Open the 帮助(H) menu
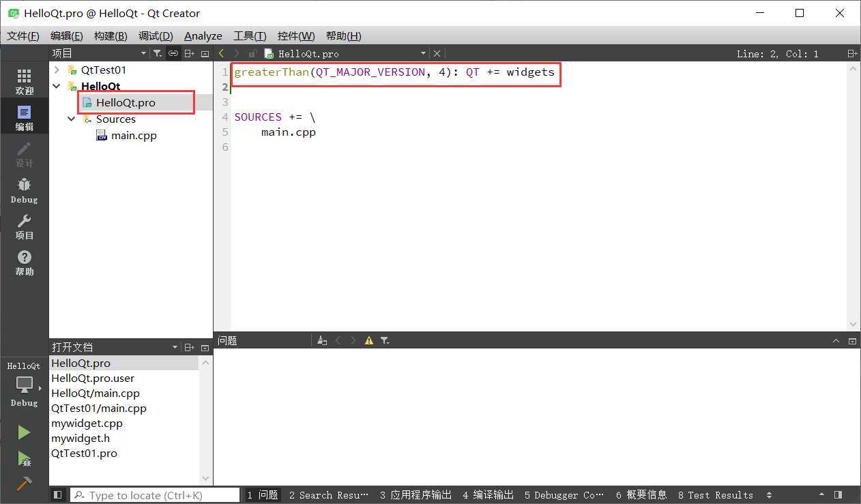This screenshot has width=861, height=504. pyautogui.click(x=344, y=35)
